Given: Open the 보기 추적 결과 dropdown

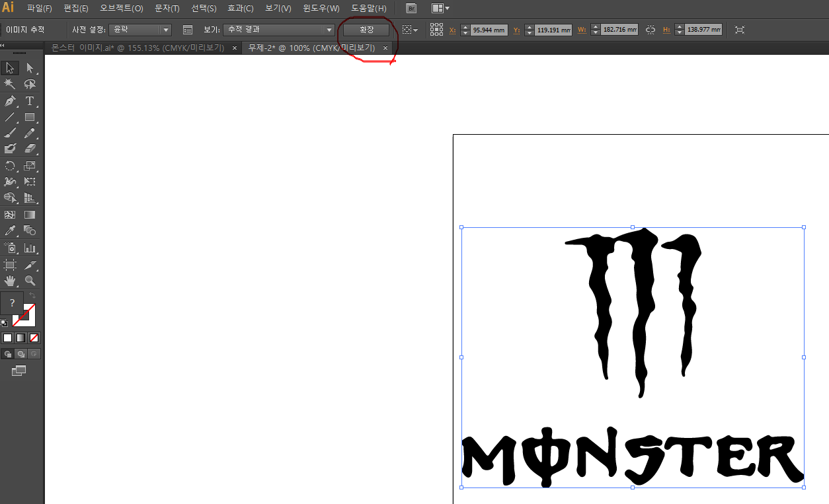Looking at the screenshot, I should pyautogui.click(x=279, y=30).
